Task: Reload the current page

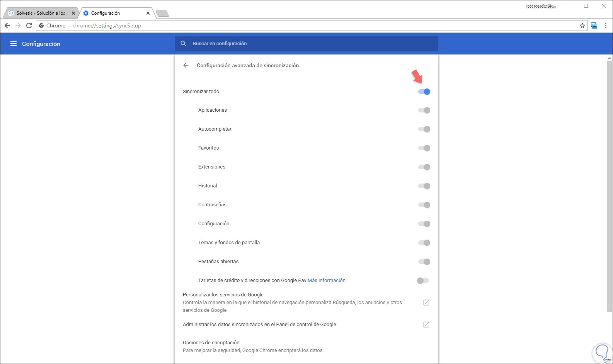Action: [x=29, y=26]
